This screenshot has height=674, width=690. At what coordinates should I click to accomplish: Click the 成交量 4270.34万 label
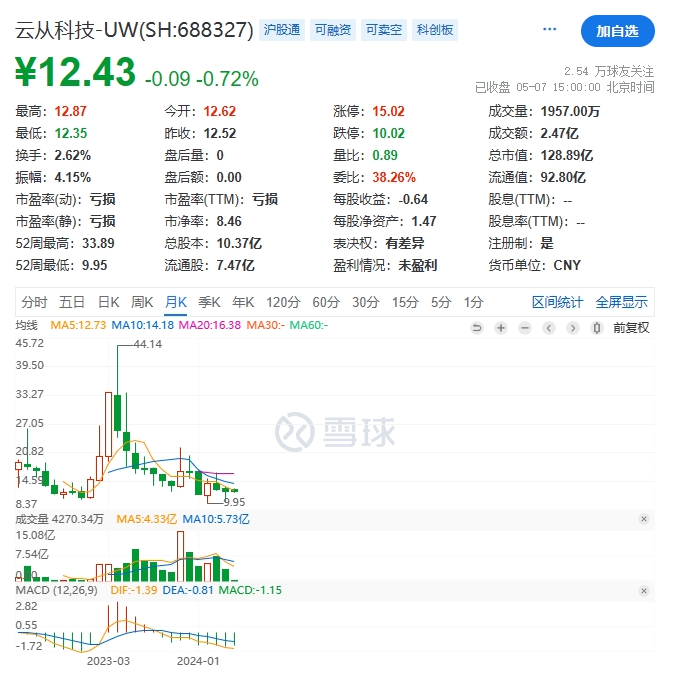coord(59,519)
